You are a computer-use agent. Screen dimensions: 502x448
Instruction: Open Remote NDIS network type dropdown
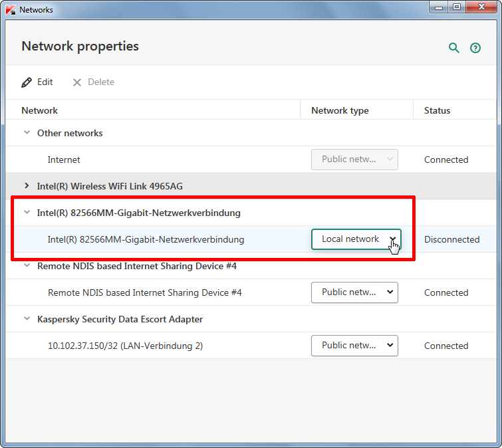[354, 292]
